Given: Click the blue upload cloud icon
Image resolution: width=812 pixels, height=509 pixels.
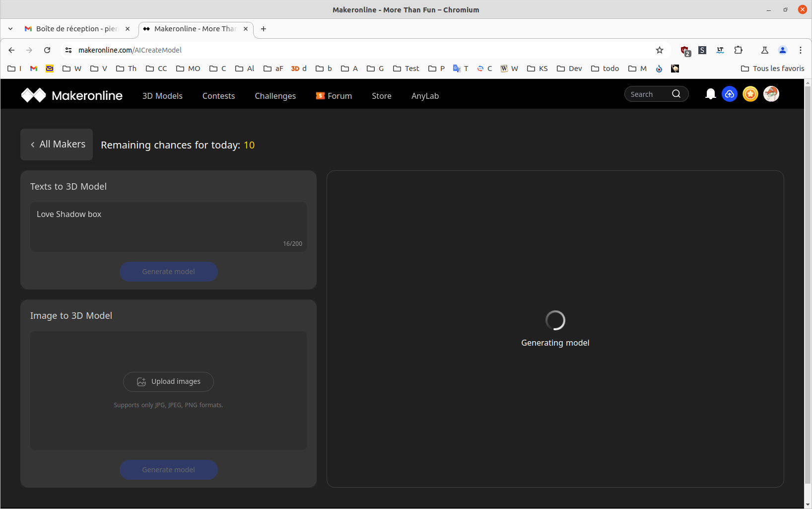Looking at the screenshot, I should [x=729, y=94].
